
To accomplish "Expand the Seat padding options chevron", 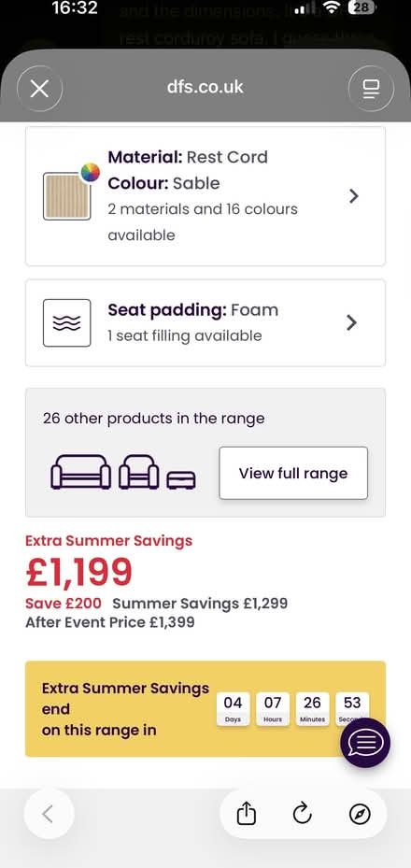I will point(352,322).
